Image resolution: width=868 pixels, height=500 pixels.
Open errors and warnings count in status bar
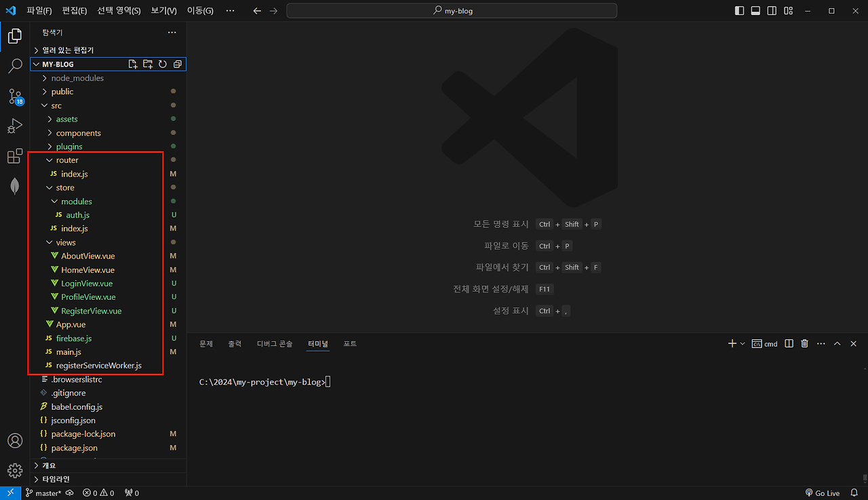[98, 493]
